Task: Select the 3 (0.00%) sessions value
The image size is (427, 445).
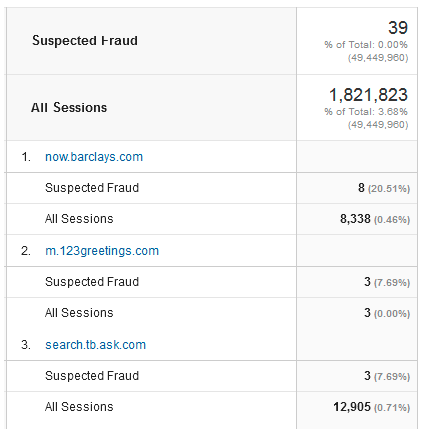Action: point(387,313)
